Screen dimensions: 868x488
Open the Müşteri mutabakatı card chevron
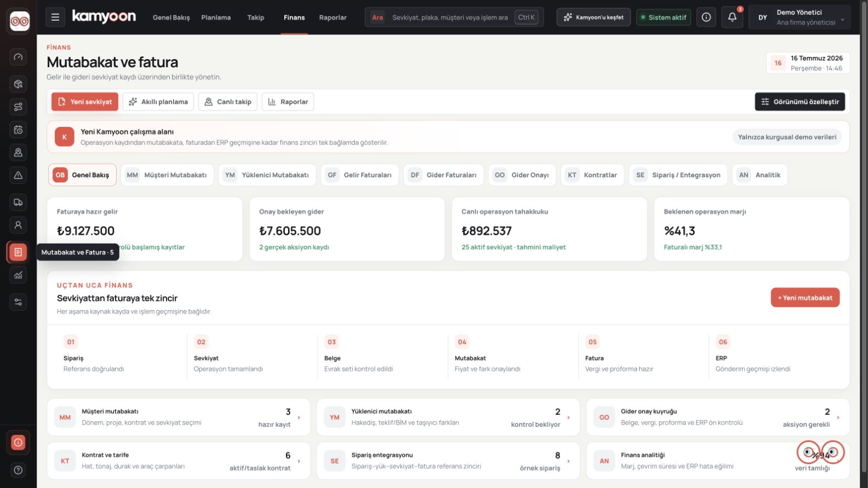(299, 417)
